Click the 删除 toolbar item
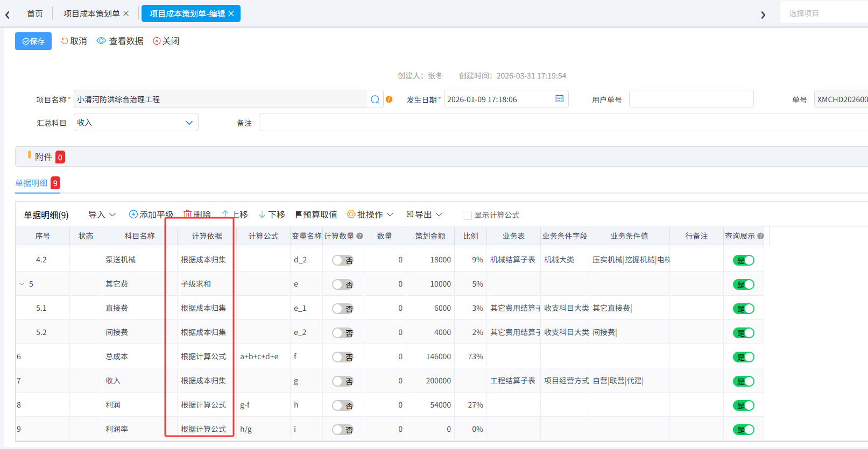 197,215
